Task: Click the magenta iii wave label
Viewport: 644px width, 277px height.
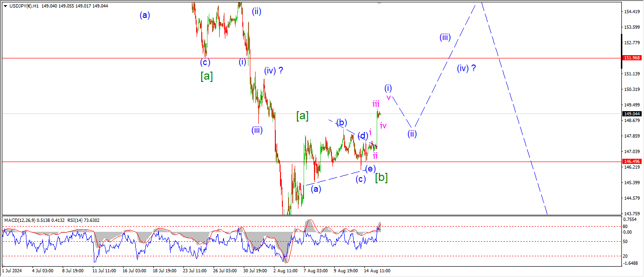Action: point(376,104)
